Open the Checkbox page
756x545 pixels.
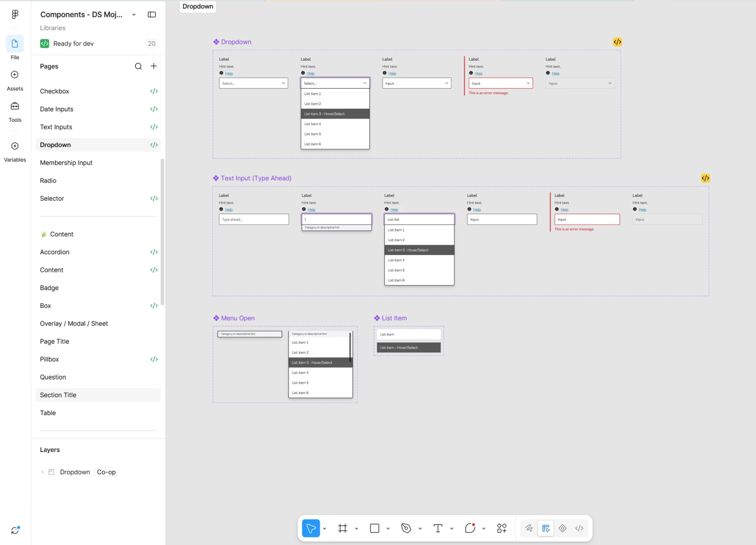point(98,91)
